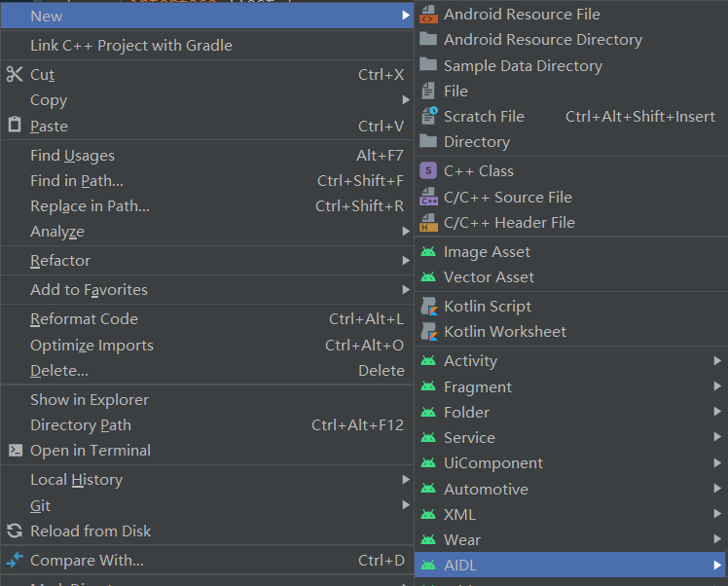
Task: Click the Alt+F7 shortcut label
Action: click(380, 156)
